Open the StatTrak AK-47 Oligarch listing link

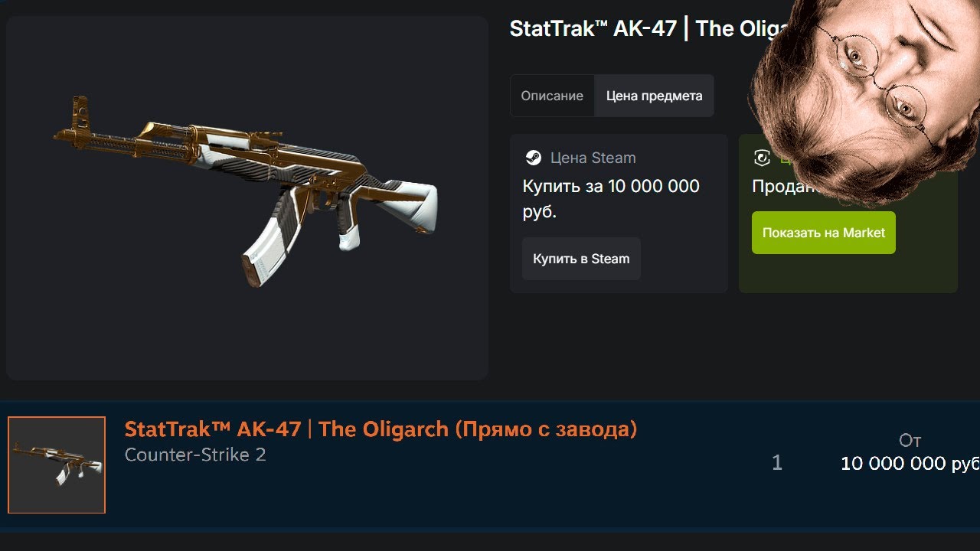tap(381, 429)
